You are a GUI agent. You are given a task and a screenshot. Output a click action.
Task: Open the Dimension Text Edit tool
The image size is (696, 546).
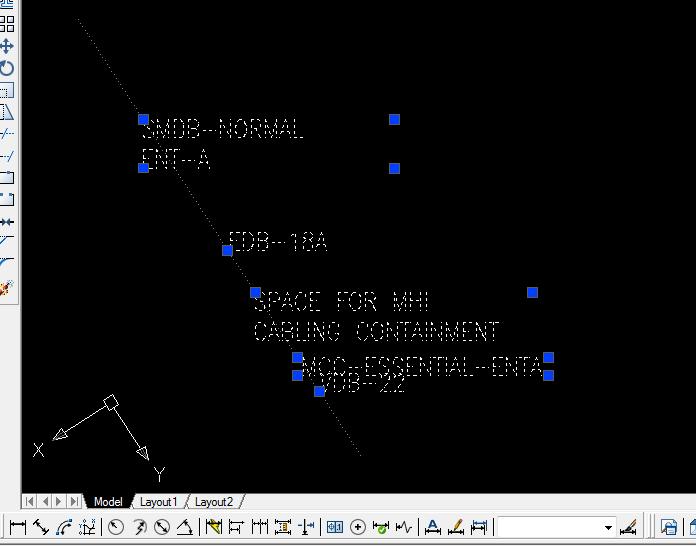pyautogui.click(x=456, y=527)
